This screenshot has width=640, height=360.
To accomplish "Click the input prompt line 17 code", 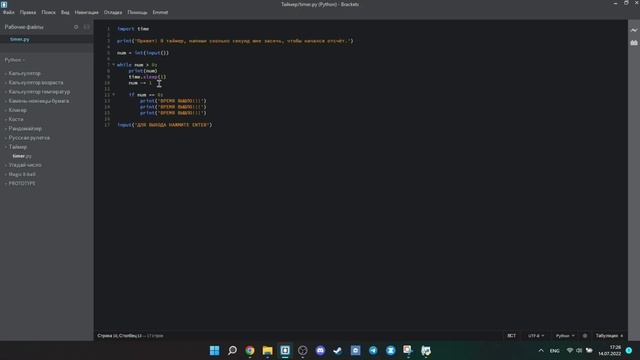I will pos(164,125).
